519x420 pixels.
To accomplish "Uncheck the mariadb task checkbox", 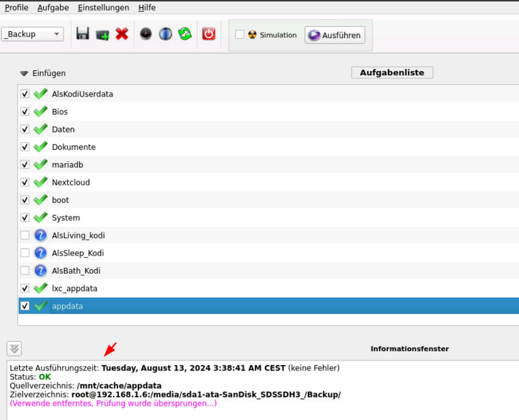I will (25, 165).
